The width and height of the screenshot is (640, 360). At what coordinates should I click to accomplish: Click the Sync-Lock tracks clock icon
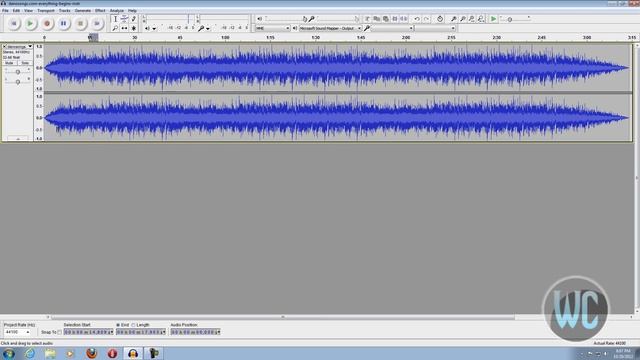click(x=440, y=19)
